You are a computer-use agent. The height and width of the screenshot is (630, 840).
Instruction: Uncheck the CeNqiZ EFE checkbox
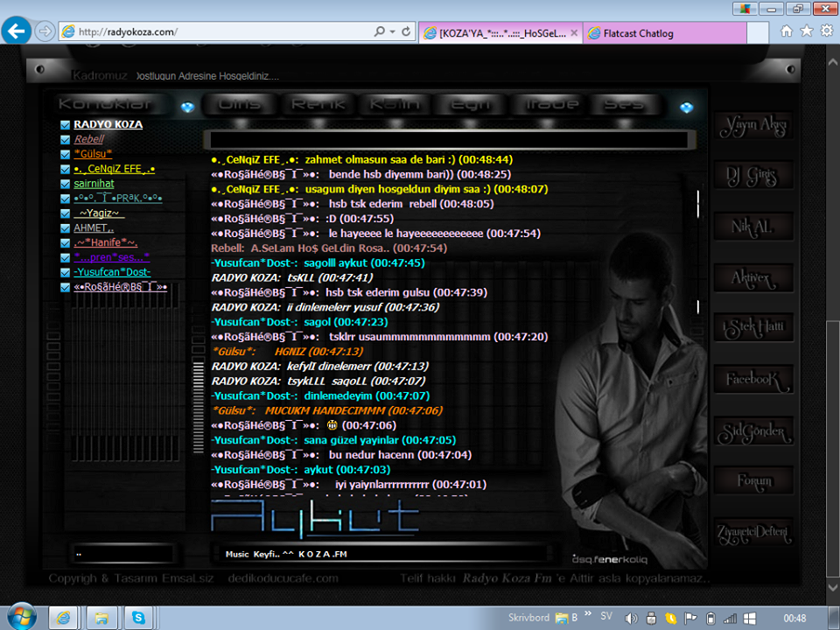tap(66, 169)
